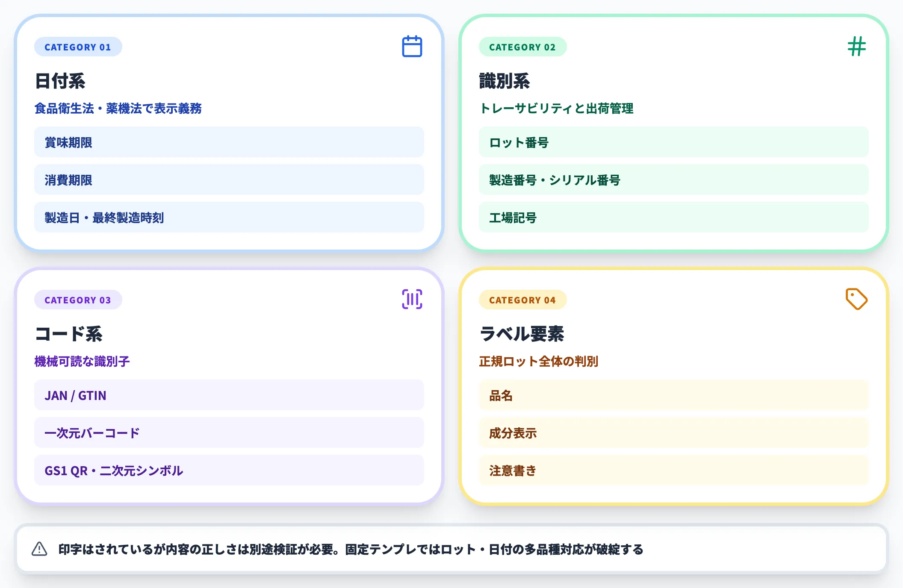
Task: Click the CATEGORY 04 badge
Action: coord(523,300)
